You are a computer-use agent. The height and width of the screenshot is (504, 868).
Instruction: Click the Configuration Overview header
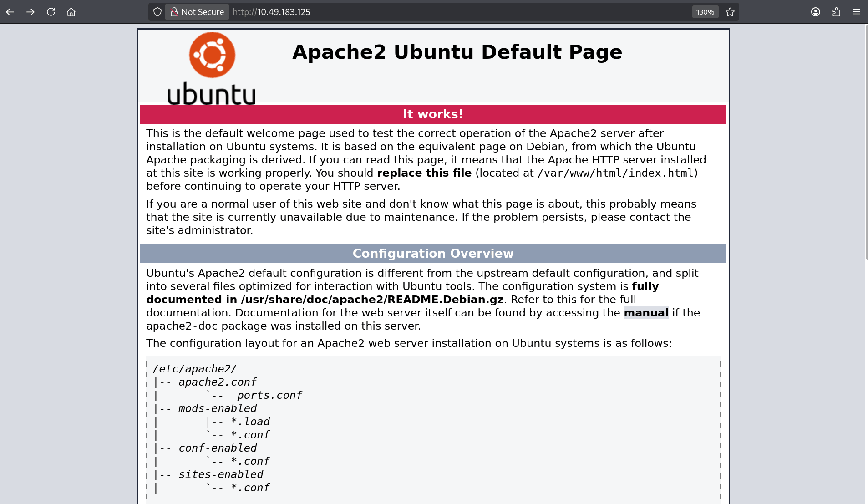(x=433, y=254)
